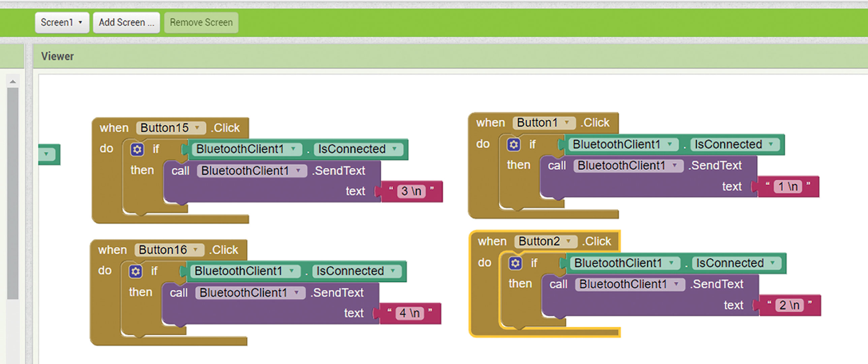
Task: Open BluetoothClient1 dropdown in Button16's SendText call
Action: click(x=297, y=293)
